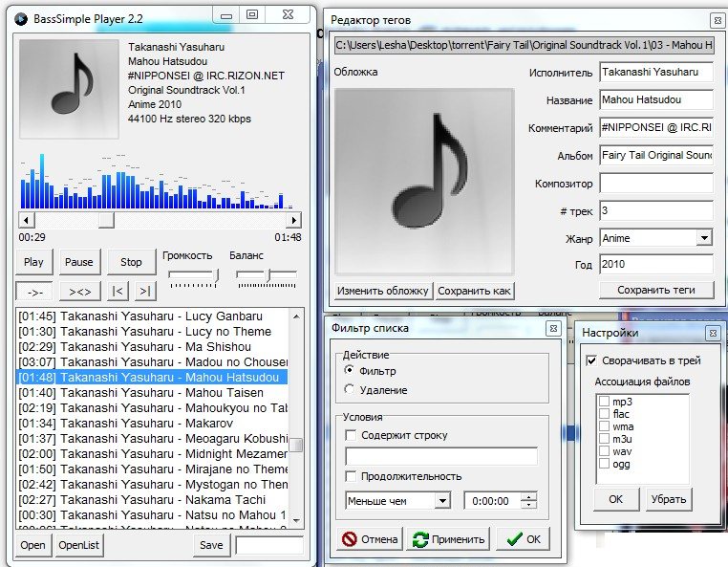Toggle the ->- sequential play mode button

click(33, 291)
